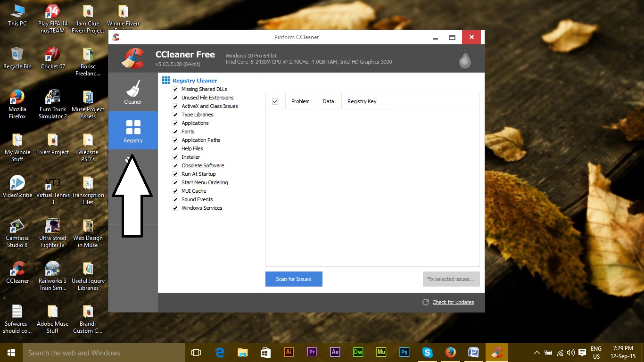Show hidden icons in system tray
Viewport: 644px width, 362px height.
point(537,353)
